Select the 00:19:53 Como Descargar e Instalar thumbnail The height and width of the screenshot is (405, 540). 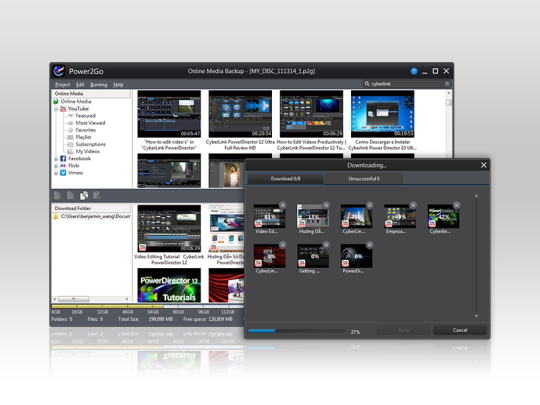point(382,114)
